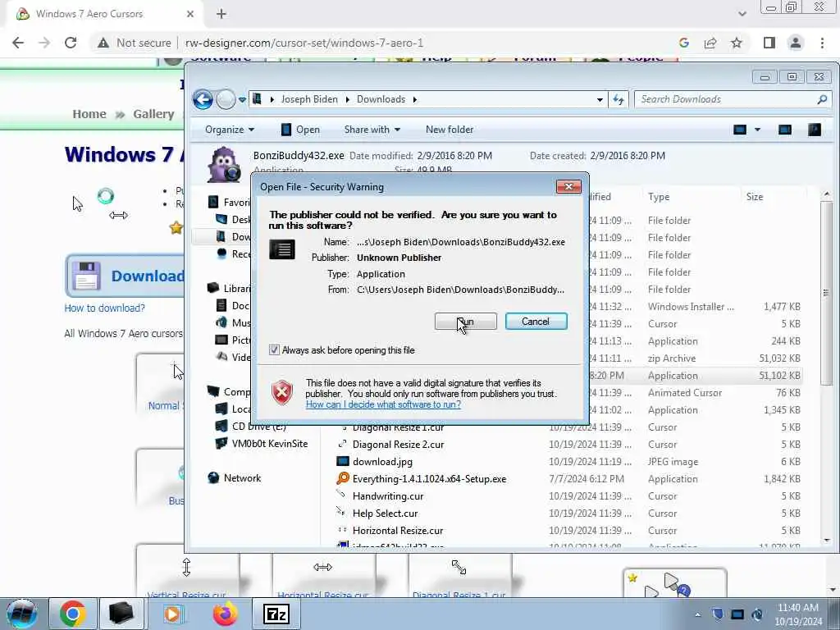840x630 pixels.
Task: Click the download.jpg file icon
Action: (342, 461)
